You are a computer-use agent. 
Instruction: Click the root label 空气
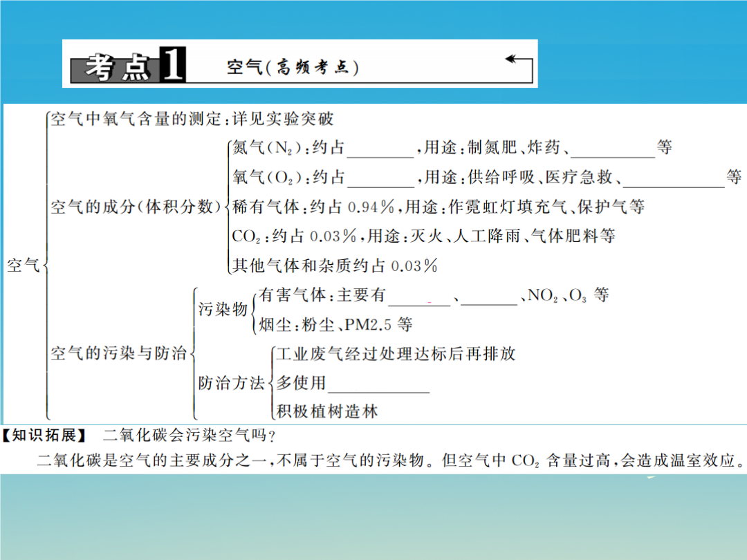point(23,265)
